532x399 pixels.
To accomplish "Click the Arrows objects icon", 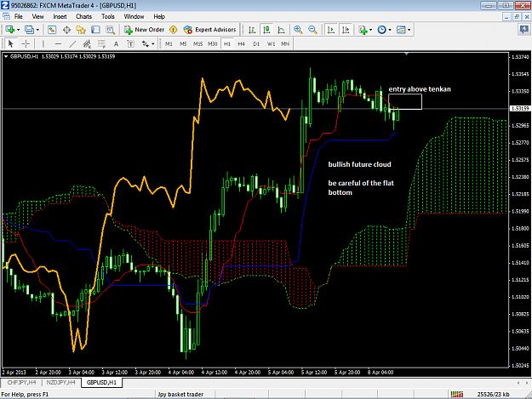I will [146, 43].
